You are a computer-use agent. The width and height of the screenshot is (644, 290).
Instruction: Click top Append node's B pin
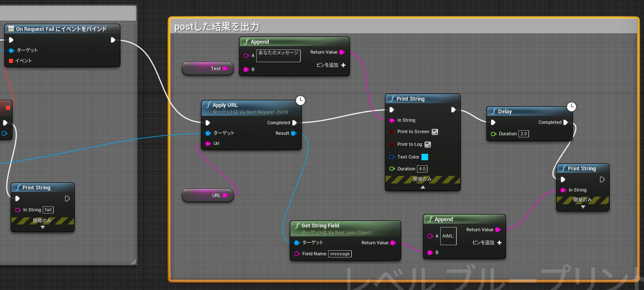pos(246,69)
